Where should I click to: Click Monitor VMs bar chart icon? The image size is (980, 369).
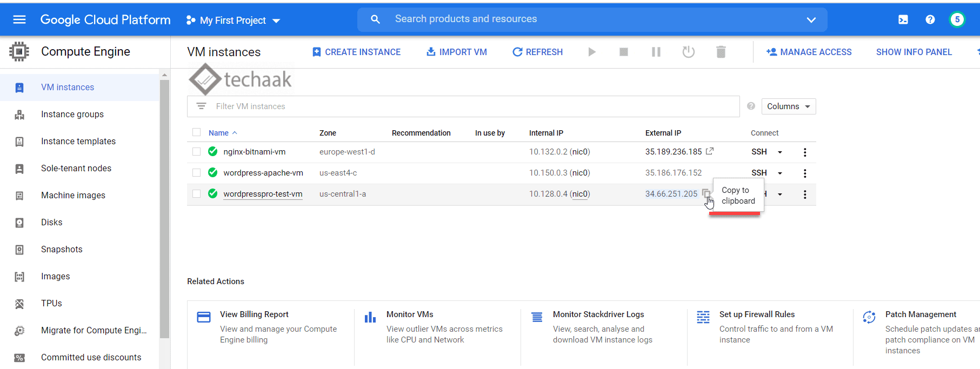coord(370,317)
